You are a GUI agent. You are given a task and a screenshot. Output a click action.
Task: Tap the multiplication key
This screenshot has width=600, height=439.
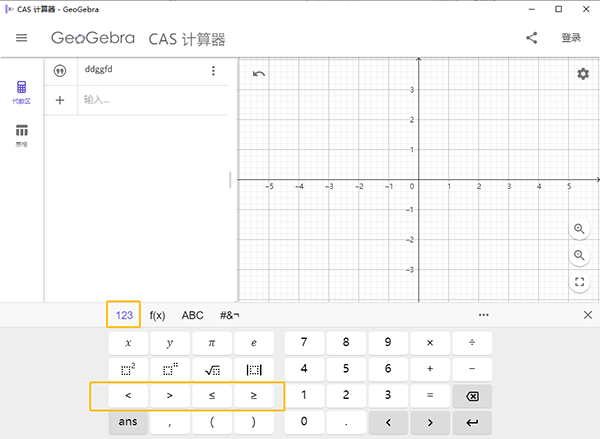click(x=430, y=343)
